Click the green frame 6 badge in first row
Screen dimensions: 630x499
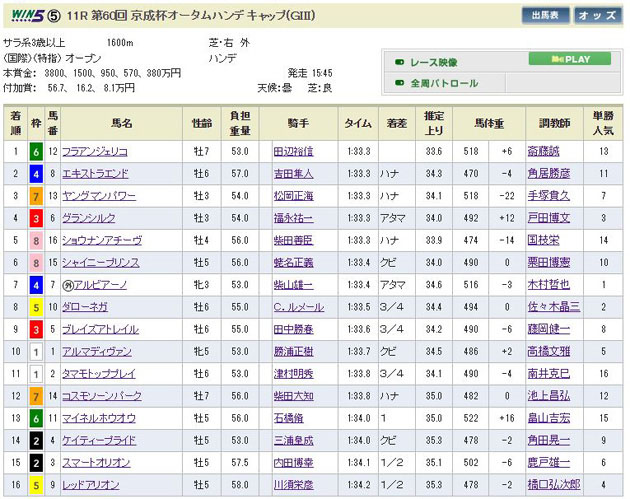click(37, 152)
